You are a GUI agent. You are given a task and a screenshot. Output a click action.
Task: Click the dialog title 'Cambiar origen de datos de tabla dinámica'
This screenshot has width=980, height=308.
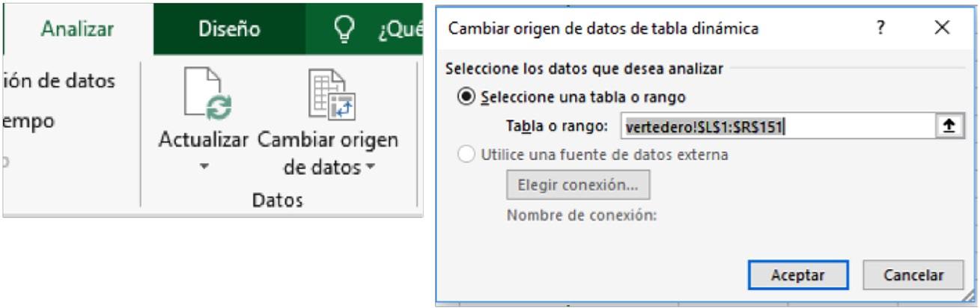(603, 28)
